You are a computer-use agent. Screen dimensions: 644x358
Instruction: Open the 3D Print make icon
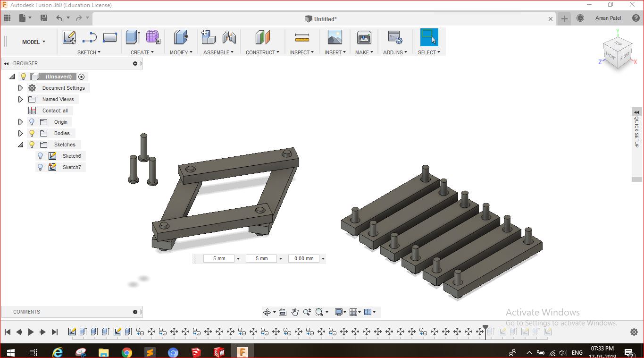point(364,37)
